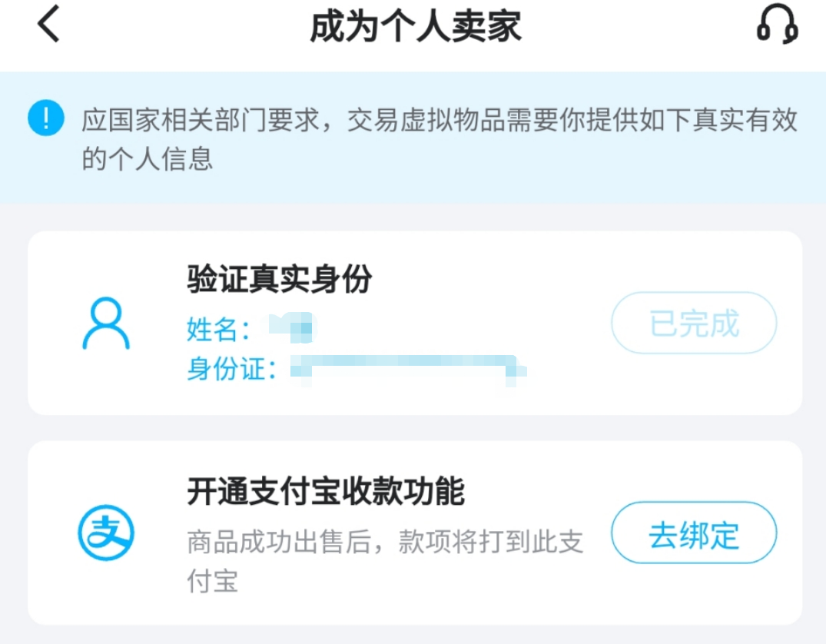The width and height of the screenshot is (826, 644).
Task: Tap the blue exclamation notice icon
Action: (45, 119)
